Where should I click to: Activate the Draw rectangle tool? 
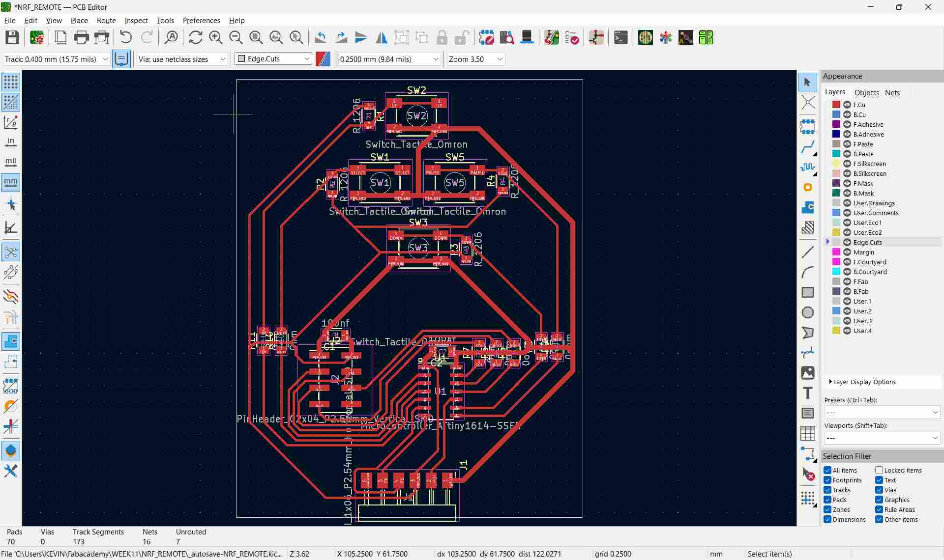[807, 292]
